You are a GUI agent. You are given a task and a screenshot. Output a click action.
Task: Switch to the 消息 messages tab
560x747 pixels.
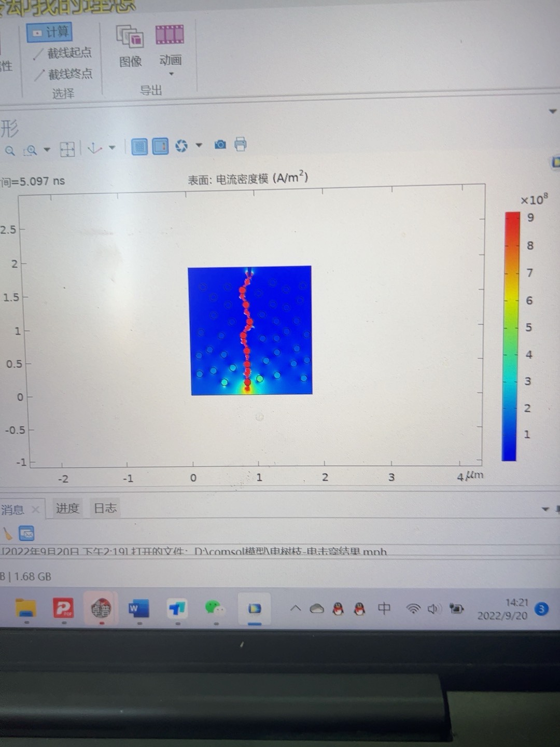point(12,509)
